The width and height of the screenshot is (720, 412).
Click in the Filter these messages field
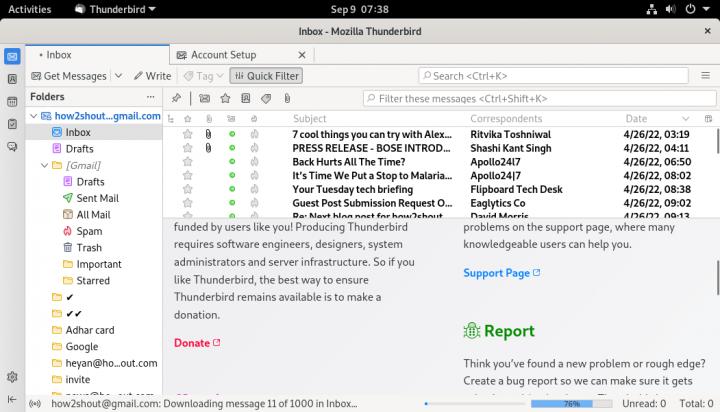pos(540,98)
